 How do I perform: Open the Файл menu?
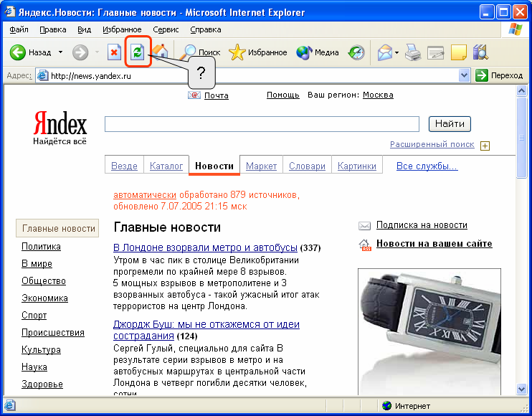click(19, 29)
